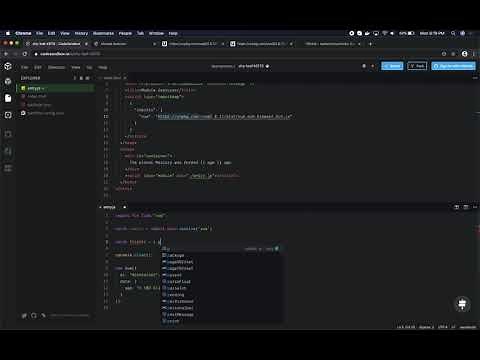
Task: Click the Chrome back button
Action: pos(6,54)
